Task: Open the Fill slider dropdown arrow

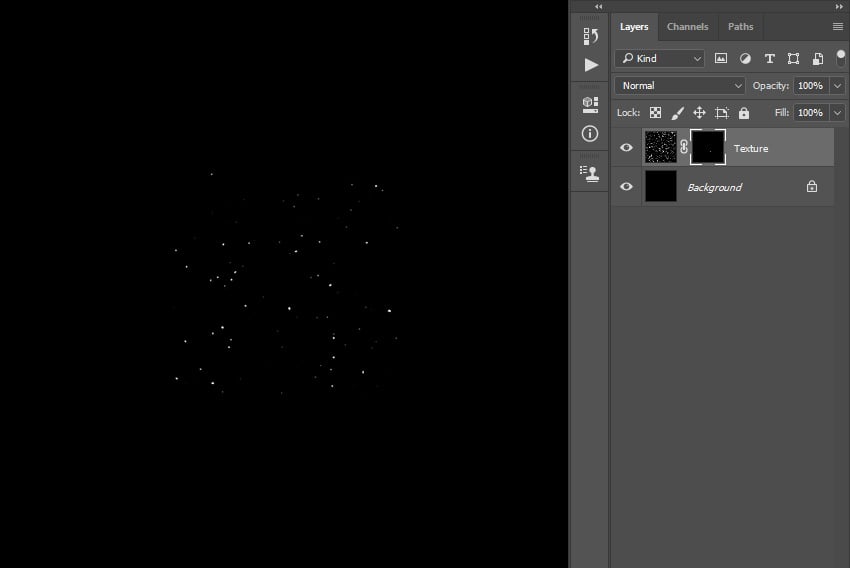Action: [x=838, y=113]
